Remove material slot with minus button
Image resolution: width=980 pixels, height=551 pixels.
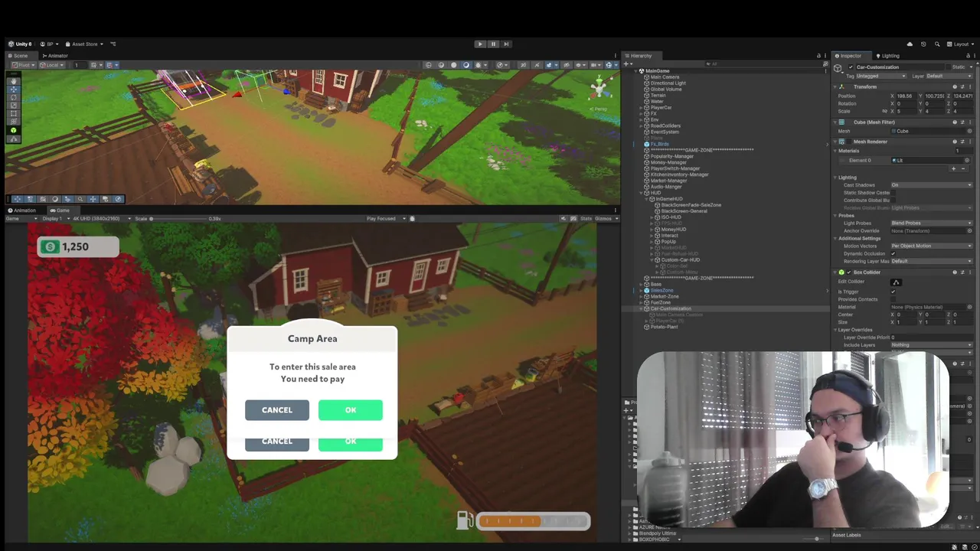coord(962,168)
